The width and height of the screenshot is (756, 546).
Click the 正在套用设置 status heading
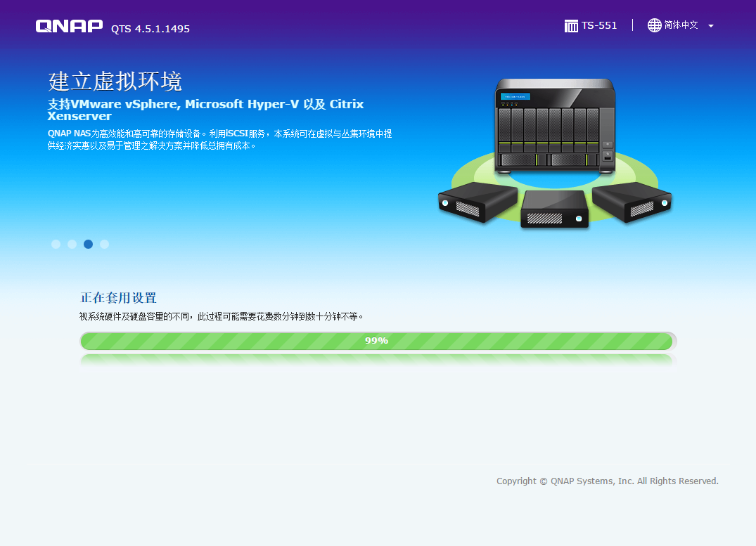118,298
